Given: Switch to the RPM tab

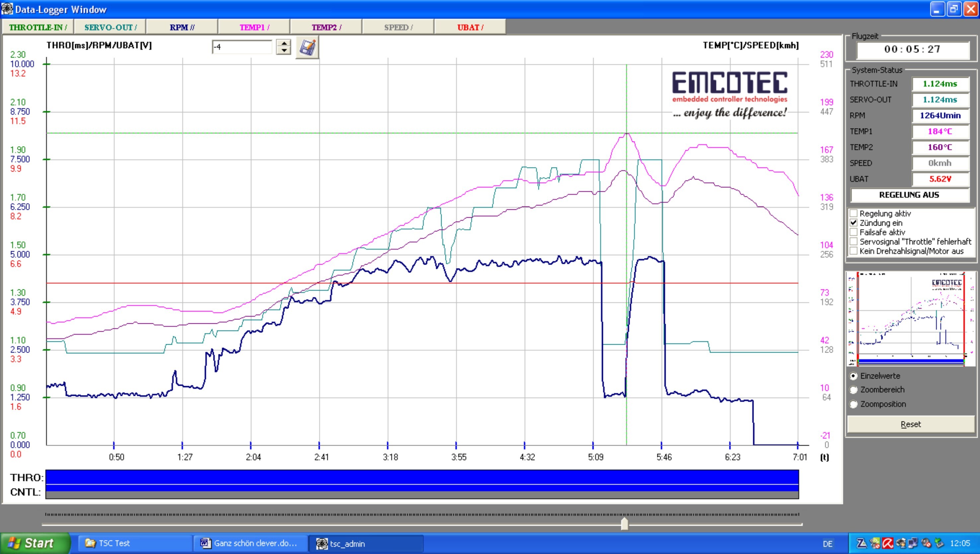Looking at the screenshot, I should pyautogui.click(x=182, y=27).
